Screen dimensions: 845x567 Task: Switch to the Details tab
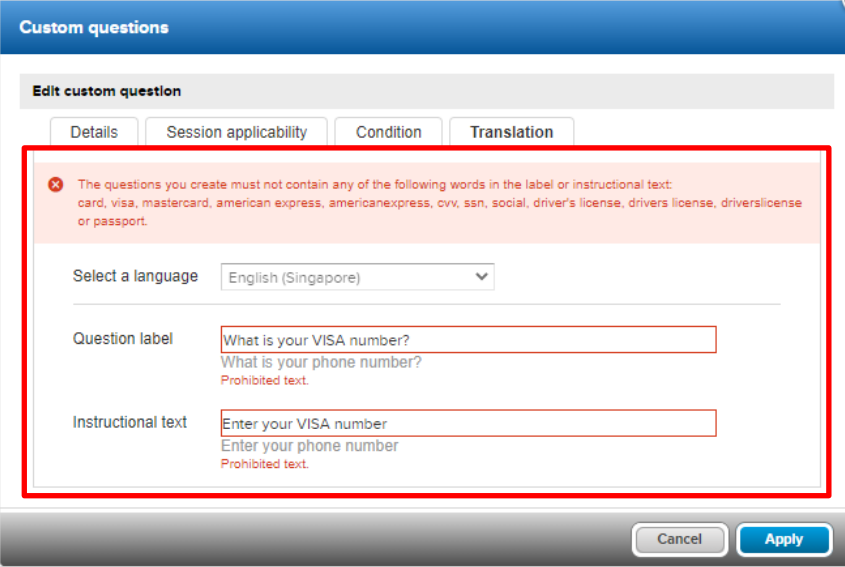(94, 132)
